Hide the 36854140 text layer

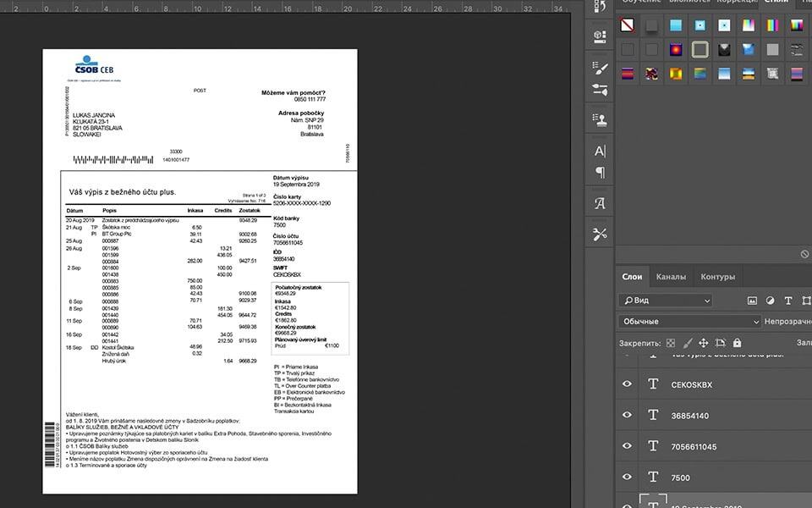click(627, 415)
